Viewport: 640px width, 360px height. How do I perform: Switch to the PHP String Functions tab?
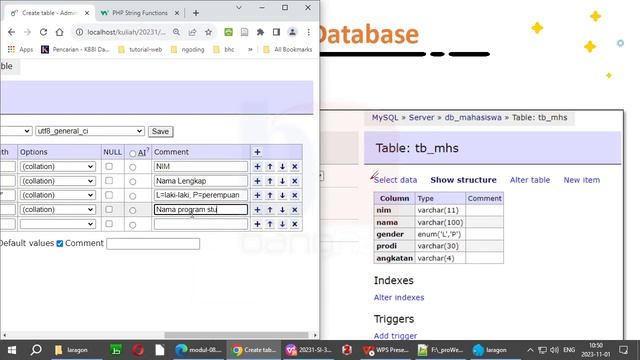click(x=140, y=13)
